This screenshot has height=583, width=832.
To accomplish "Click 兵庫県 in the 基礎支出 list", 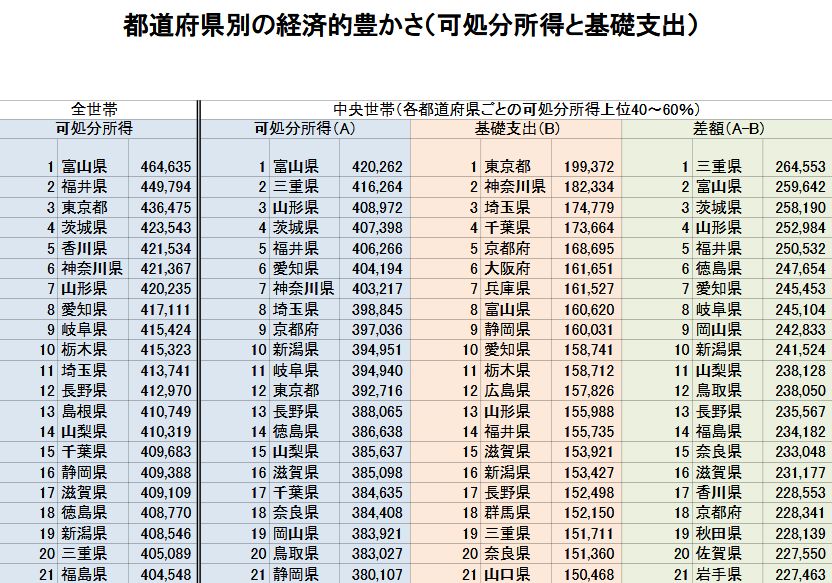I will [x=507, y=289].
